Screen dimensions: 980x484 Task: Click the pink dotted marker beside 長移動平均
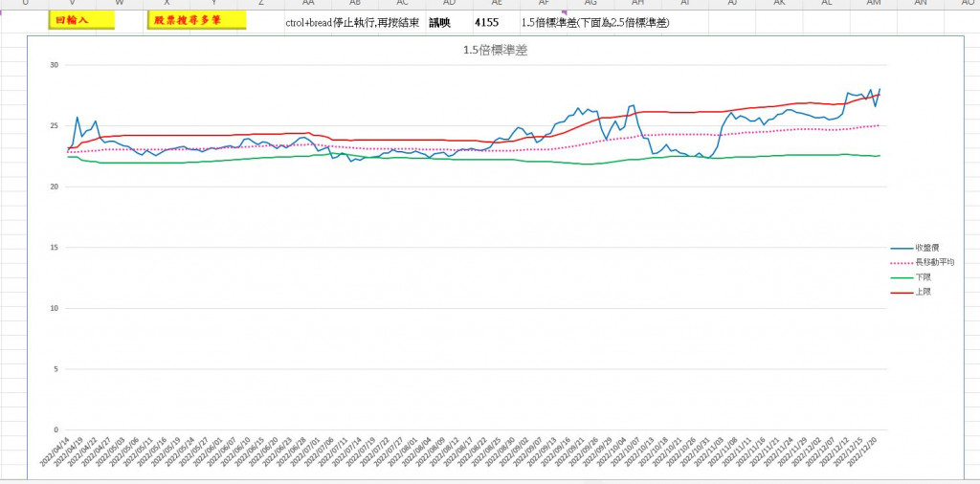[x=902, y=263]
